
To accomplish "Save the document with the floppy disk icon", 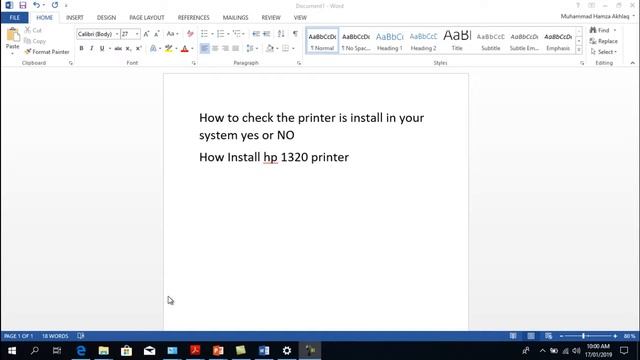I will (22, 5).
